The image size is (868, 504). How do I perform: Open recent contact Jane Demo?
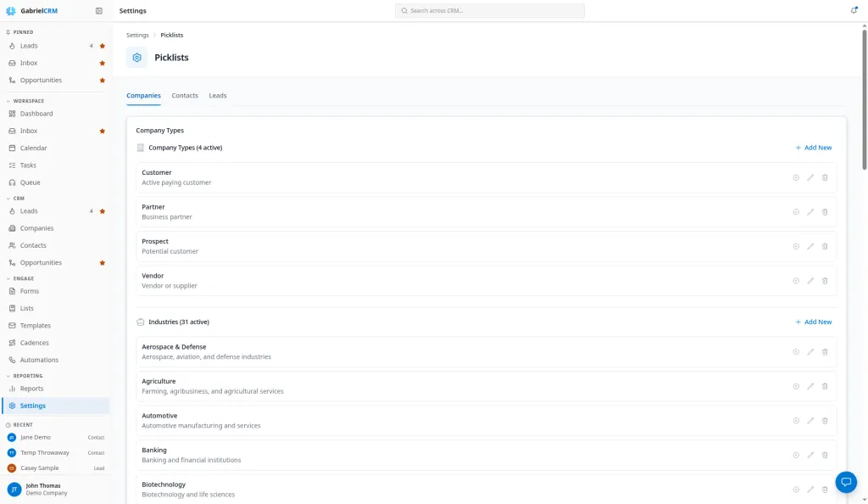tap(55, 438)
